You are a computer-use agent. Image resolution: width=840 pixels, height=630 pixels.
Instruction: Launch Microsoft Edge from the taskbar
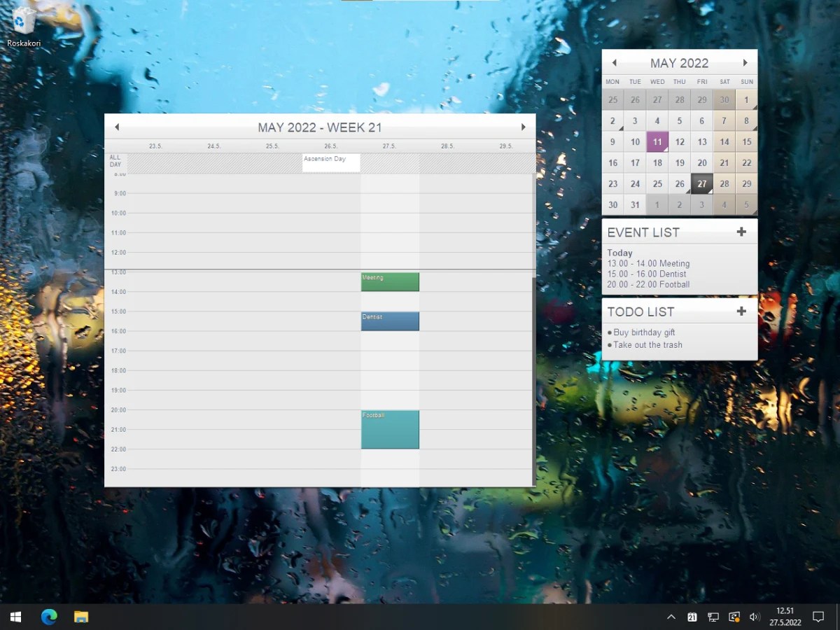click(x=48, y=617)
